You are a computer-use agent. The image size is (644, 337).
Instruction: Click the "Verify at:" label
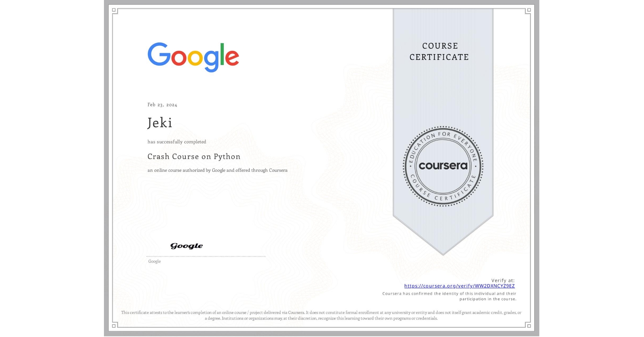click(503, 280)
